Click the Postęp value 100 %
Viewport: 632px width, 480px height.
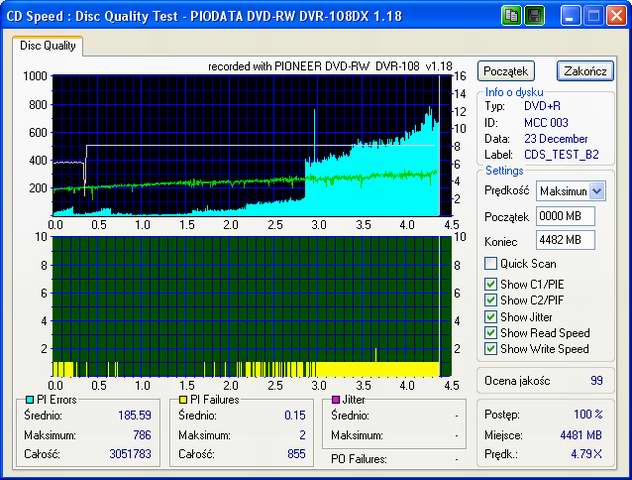coord(588,414)
